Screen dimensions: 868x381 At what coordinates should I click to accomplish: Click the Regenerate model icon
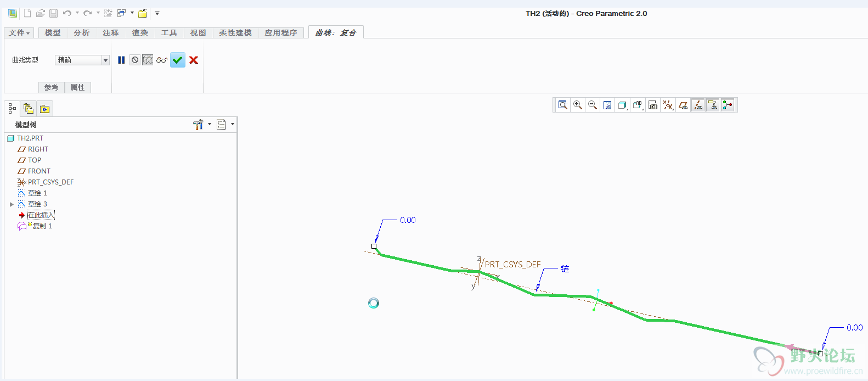click(108, 13)
